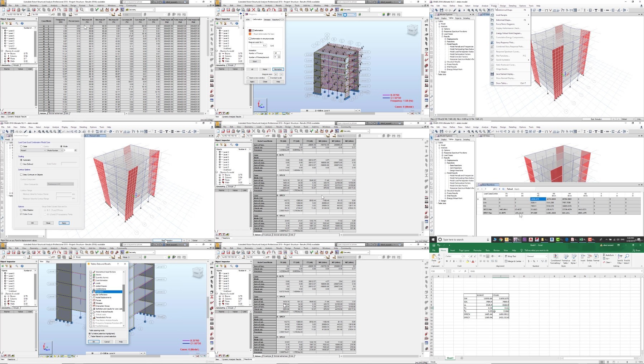
Task: Open Sort & Filter in Excel
Action: pyautogui.click(x=620, y=258)
